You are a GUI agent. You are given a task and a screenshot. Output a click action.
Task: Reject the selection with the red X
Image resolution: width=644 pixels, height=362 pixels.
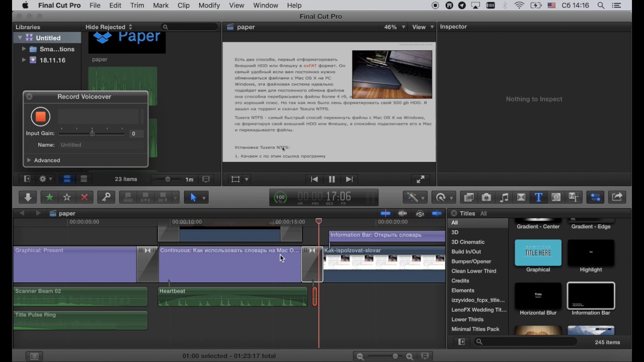click(85, 198)
